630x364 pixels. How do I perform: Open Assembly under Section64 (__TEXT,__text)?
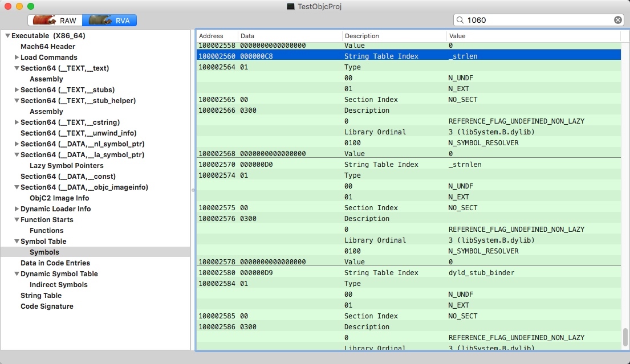pos(46,79)
